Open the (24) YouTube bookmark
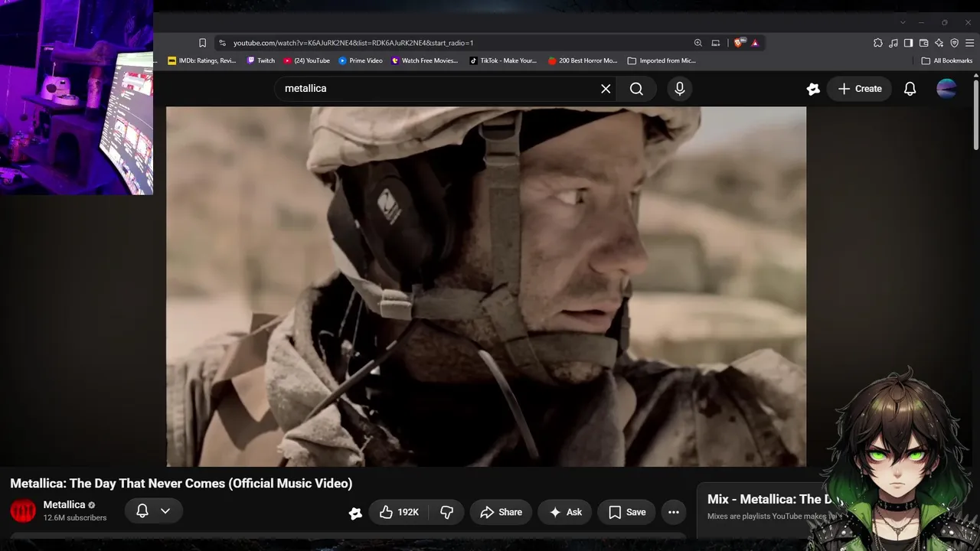The image size is (980, 551). point(307,60)
